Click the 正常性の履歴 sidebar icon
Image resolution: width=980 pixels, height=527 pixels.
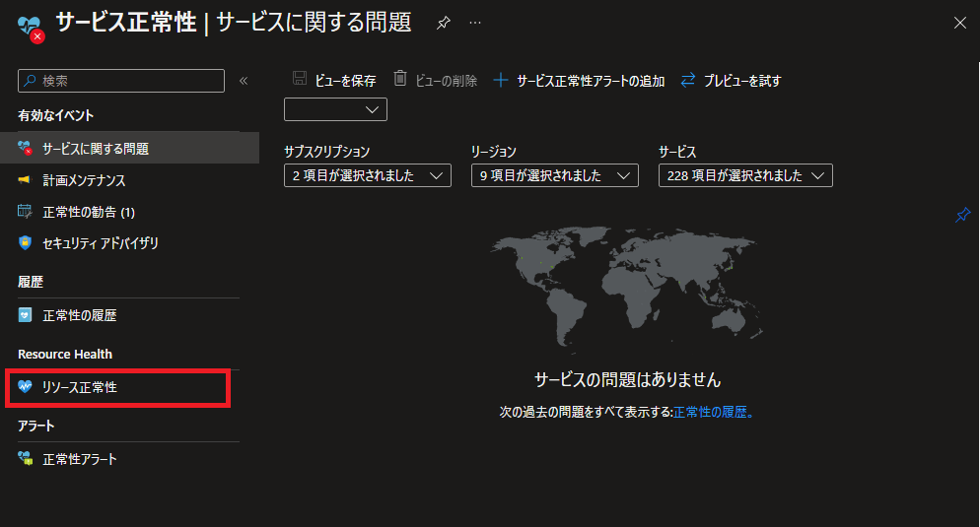[25, 314]
